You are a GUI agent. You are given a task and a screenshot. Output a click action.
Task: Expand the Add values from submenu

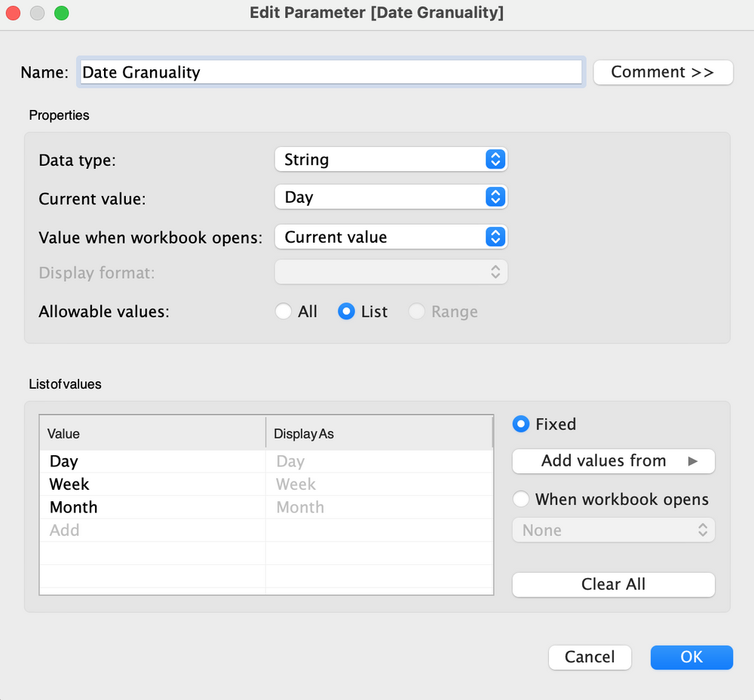613,460
